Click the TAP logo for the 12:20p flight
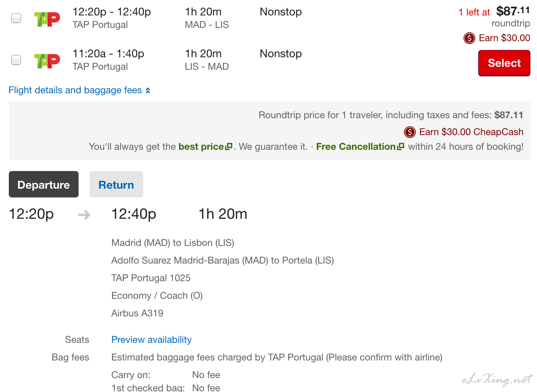The width and height of the screenshot is (537, 392). click(47, 19)
